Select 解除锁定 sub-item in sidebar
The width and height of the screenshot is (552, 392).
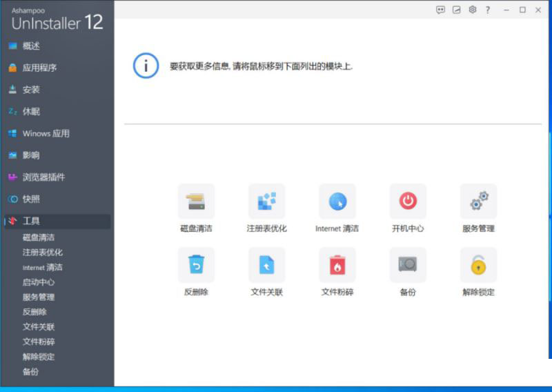coord(39,356)
